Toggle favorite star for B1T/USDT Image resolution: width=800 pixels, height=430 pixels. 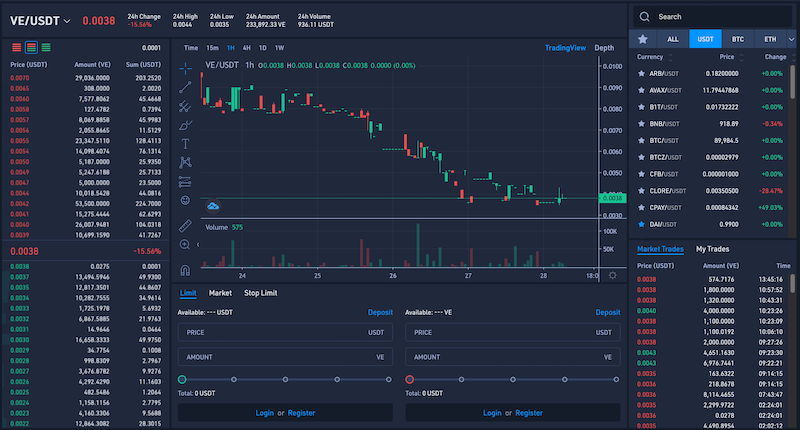[641, 107]
